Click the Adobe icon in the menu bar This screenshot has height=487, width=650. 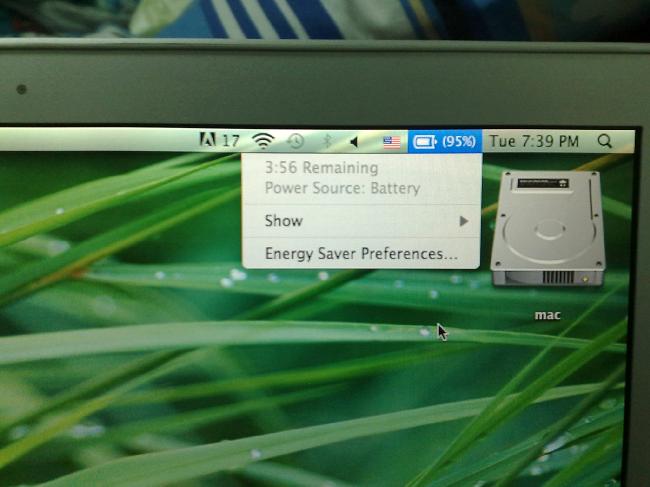pyautogui.click(x=208, y=141)
